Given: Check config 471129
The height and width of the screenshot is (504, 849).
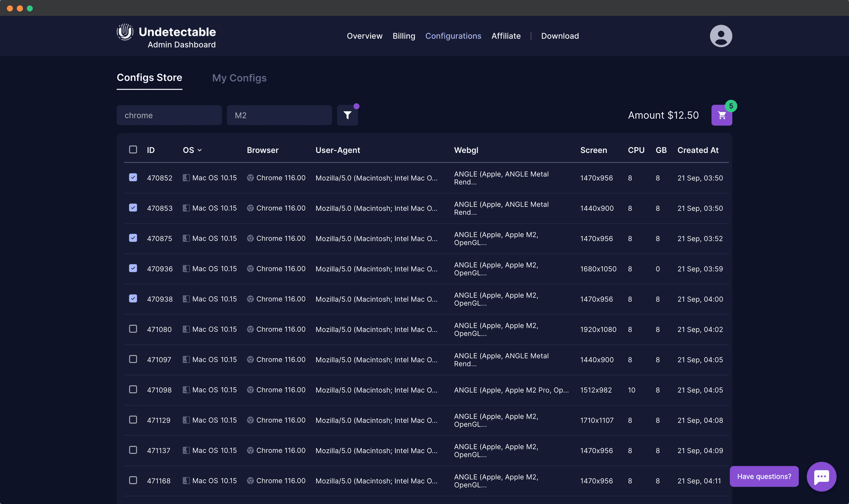Looking at the screenshot, I should coord(133,420).
